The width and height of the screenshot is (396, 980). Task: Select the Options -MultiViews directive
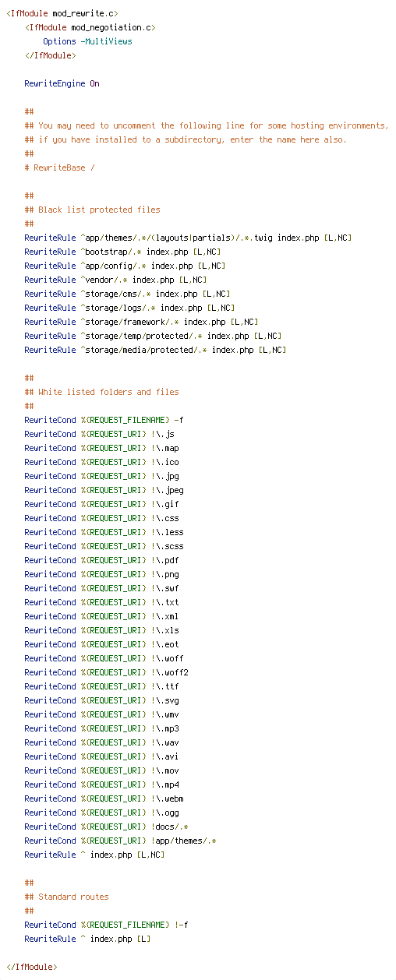(87, 41)
